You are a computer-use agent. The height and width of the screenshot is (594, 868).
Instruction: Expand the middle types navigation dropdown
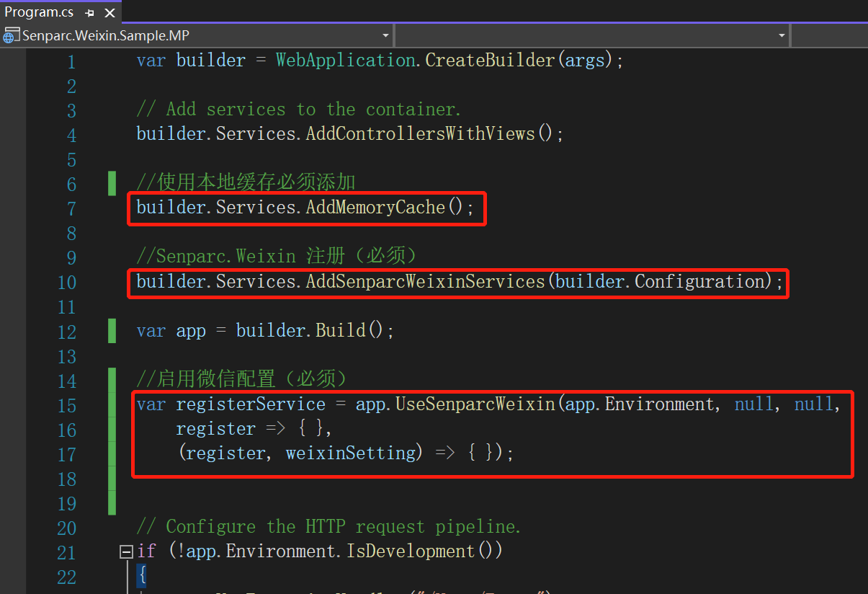coord(782,35)
